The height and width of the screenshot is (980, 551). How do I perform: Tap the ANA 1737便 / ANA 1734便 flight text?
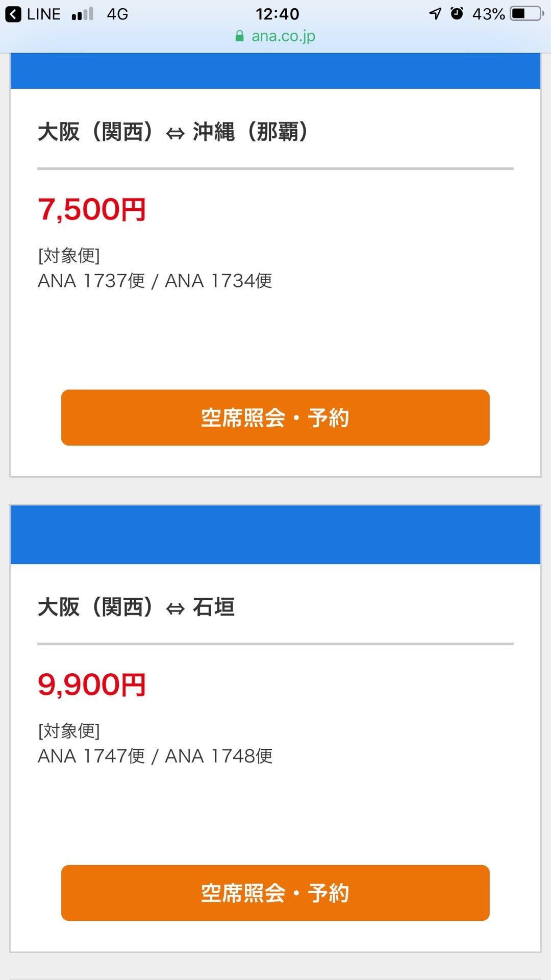(155, 281)
